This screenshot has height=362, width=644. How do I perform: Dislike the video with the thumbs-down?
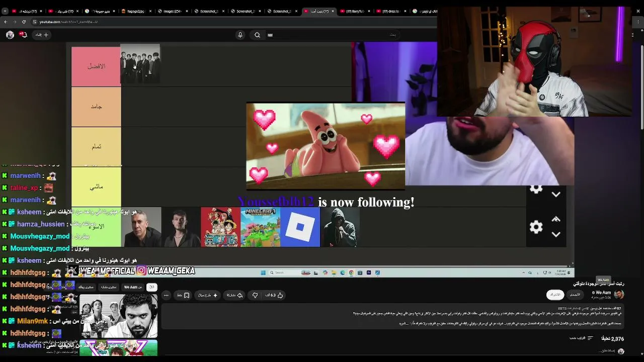[x=255, y=295]
